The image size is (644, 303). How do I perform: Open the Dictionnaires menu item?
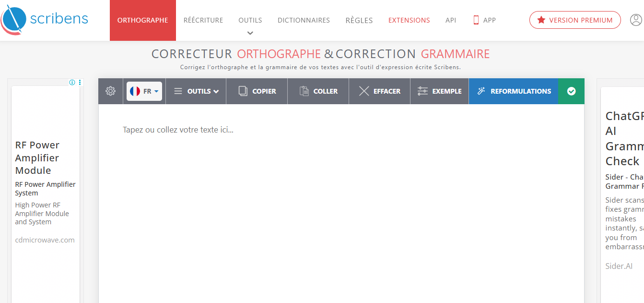[304, 20]
